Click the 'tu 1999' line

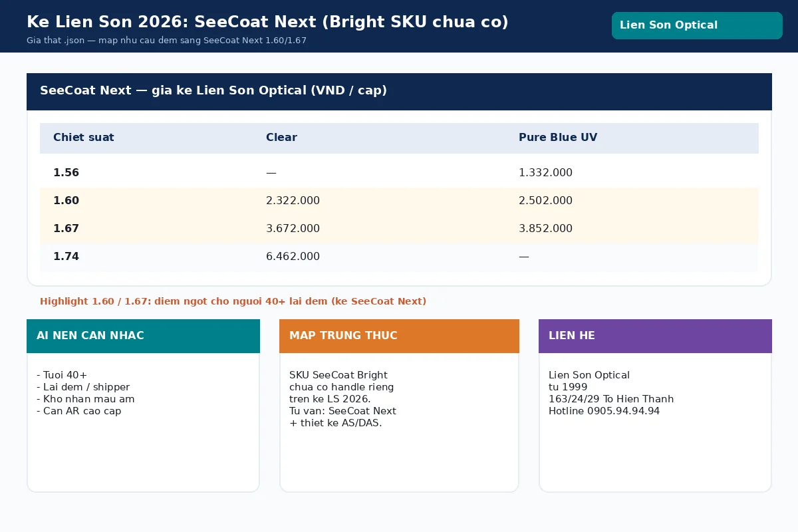[569, 387]
